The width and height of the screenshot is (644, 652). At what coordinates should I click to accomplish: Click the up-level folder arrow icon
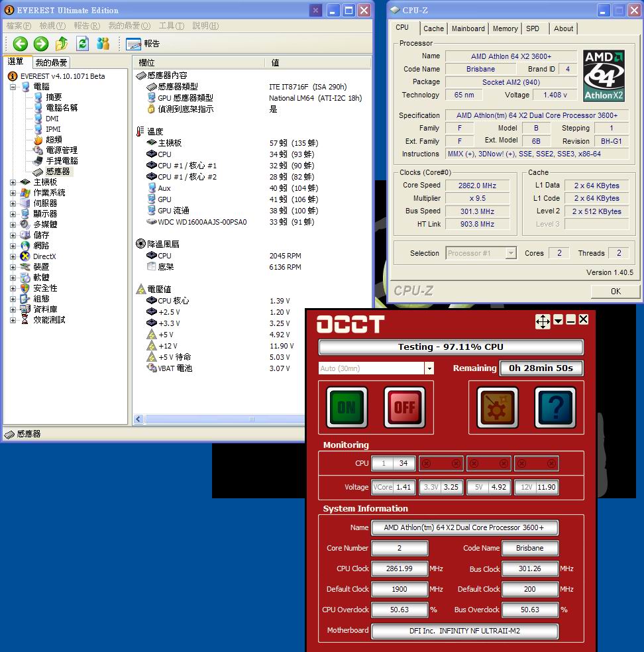[x=62, y=44]
